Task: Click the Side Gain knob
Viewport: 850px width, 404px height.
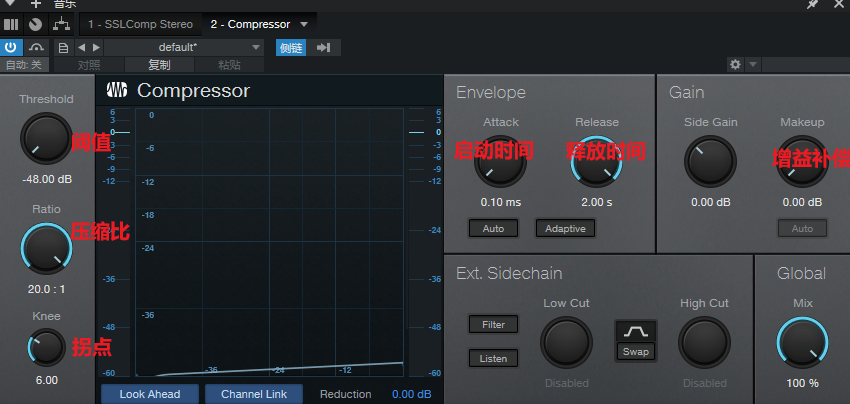Action: pyautogui.click(x=710, y=162)
